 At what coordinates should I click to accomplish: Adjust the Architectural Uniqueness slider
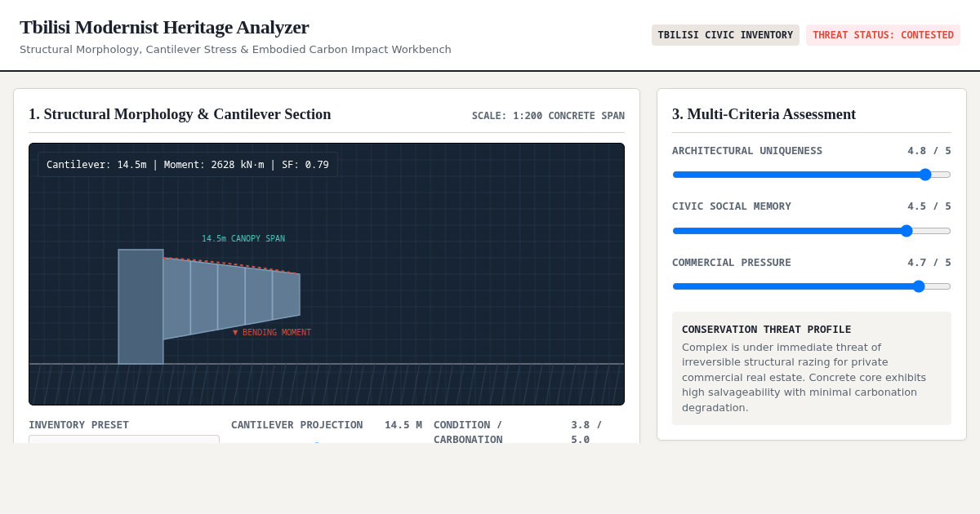[812, 175]
